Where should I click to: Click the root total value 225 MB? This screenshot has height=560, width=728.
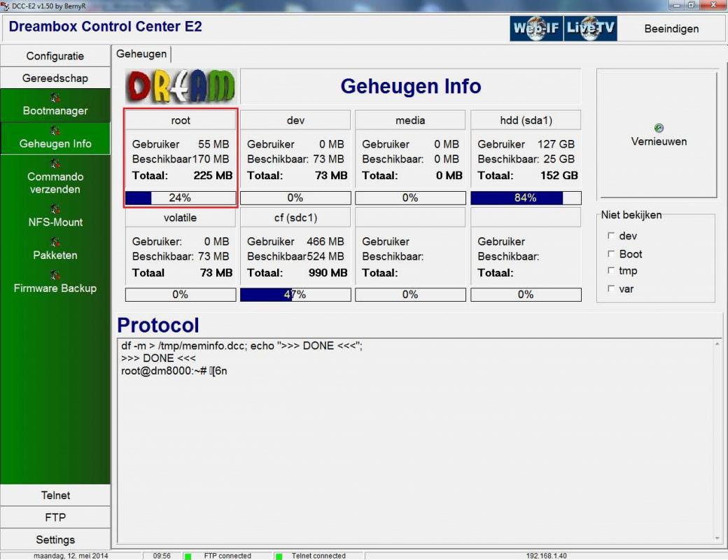213,176
